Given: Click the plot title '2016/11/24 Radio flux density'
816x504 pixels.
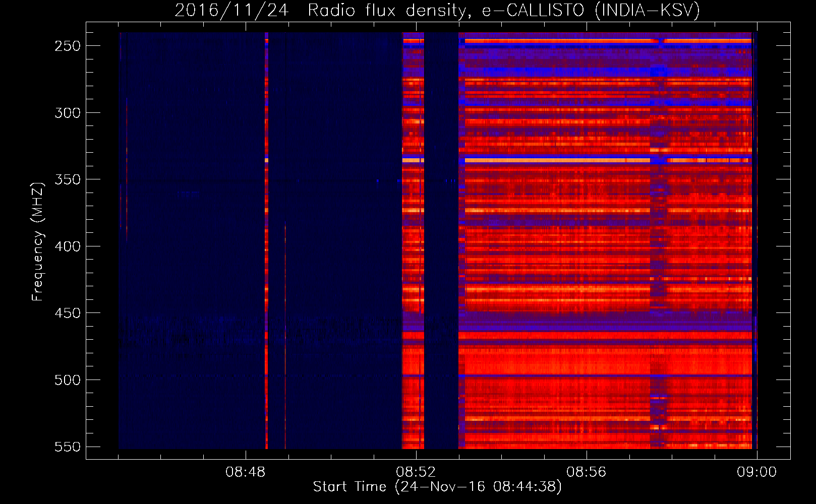Looking at the screenshot, I should click(437, 10).
